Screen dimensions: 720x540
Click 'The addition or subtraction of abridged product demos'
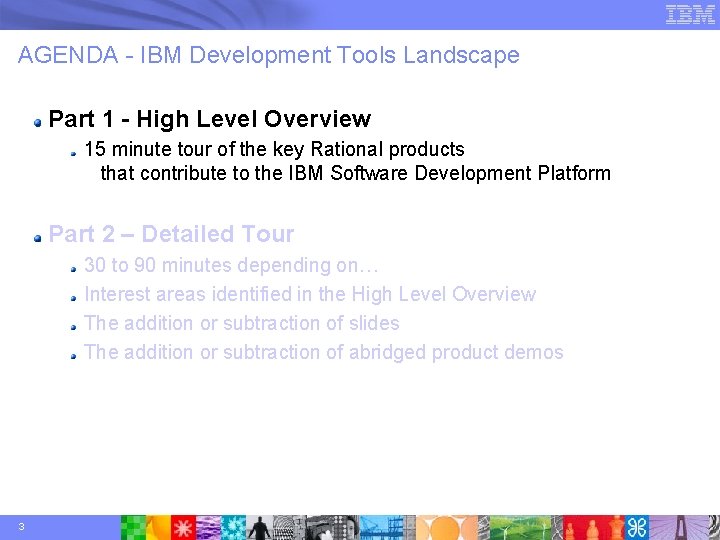324,353
